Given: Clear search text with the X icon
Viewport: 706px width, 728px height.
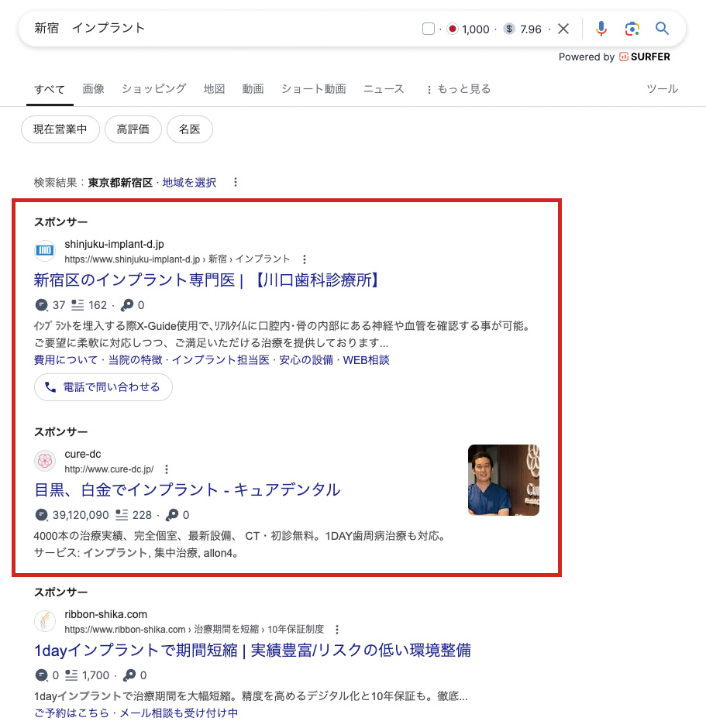Looking at the screenshot, I should [563, 29].
